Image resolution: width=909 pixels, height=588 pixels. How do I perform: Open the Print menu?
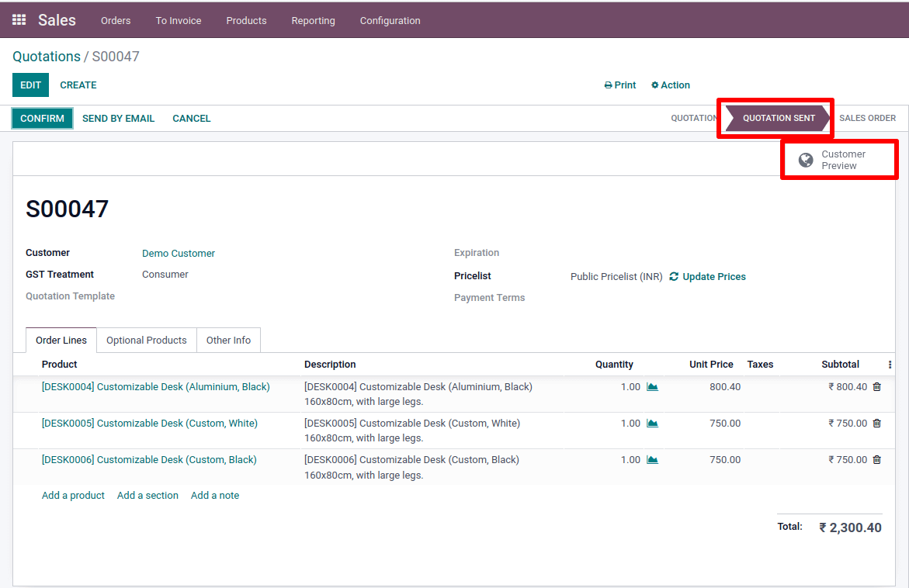(x=619, y=85)
